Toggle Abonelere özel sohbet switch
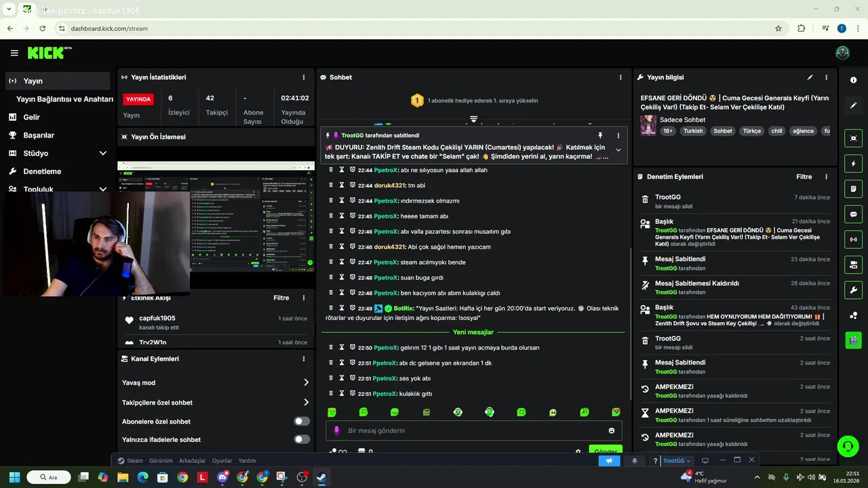Viewport: 868px width, 488px height. pyautogui.click(x=302, y=422)
